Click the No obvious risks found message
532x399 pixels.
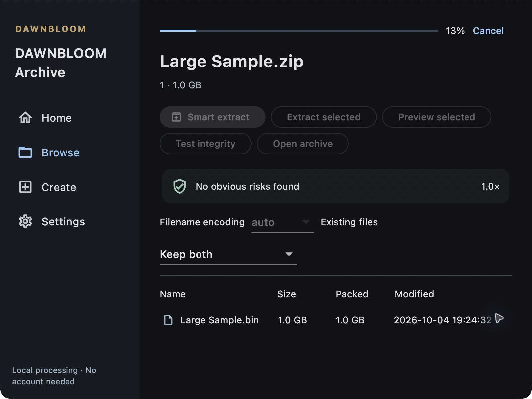[x=247, y=186]
